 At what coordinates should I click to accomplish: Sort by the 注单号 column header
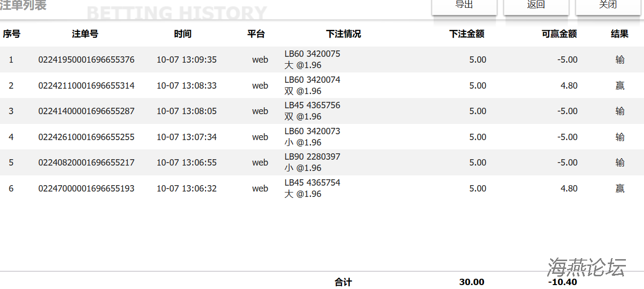(x=85, y=34)
